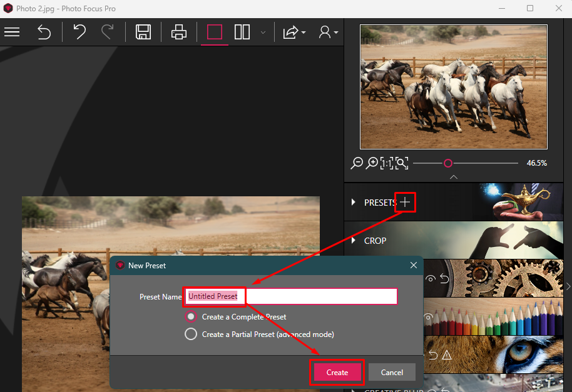Set zoom to 1:1 actual size

point(386,163)
